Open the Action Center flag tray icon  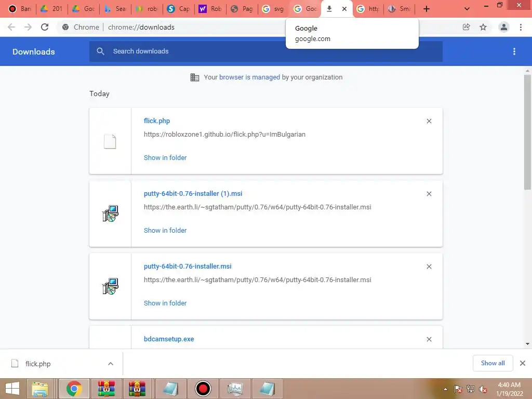pos(458,389)
